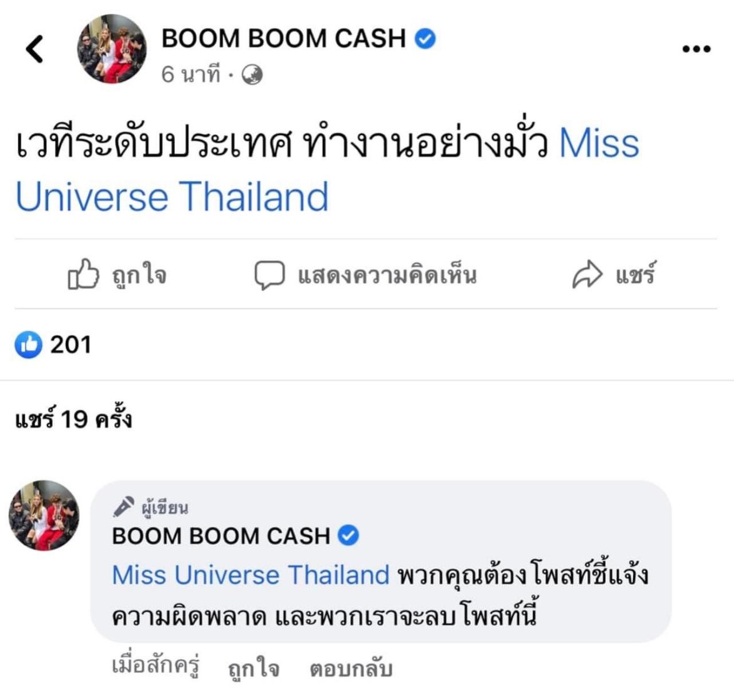
Task: Open the commenter's profile picture
Action: (x=44, y=515)
